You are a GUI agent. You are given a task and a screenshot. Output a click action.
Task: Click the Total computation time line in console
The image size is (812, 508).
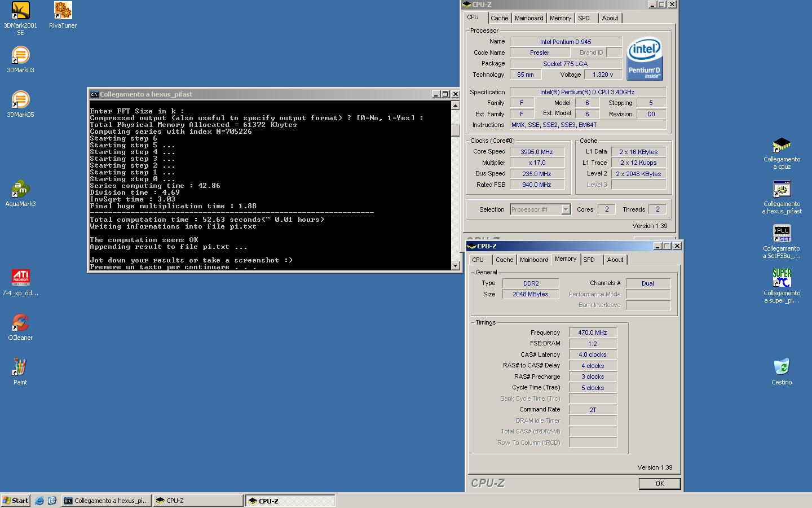coord(207,220)
